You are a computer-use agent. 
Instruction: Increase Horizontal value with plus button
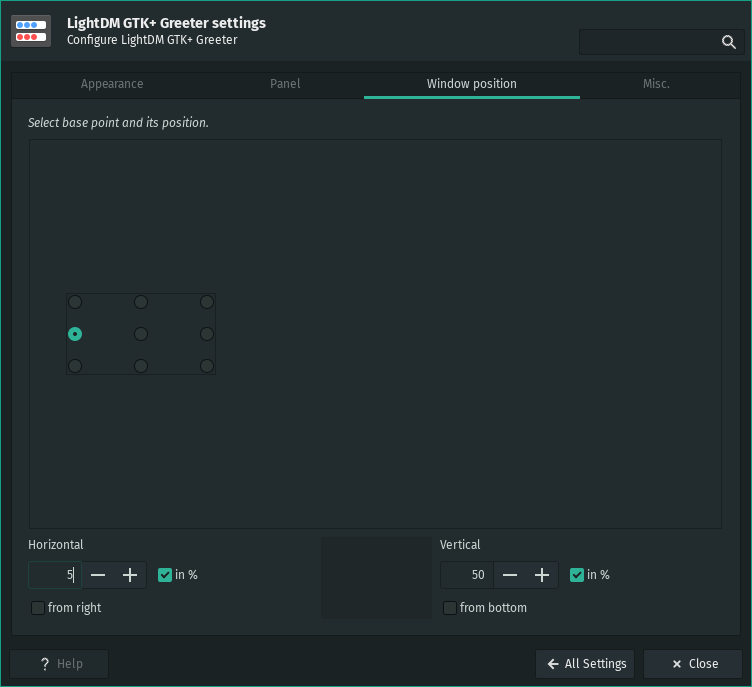[130, 575]
